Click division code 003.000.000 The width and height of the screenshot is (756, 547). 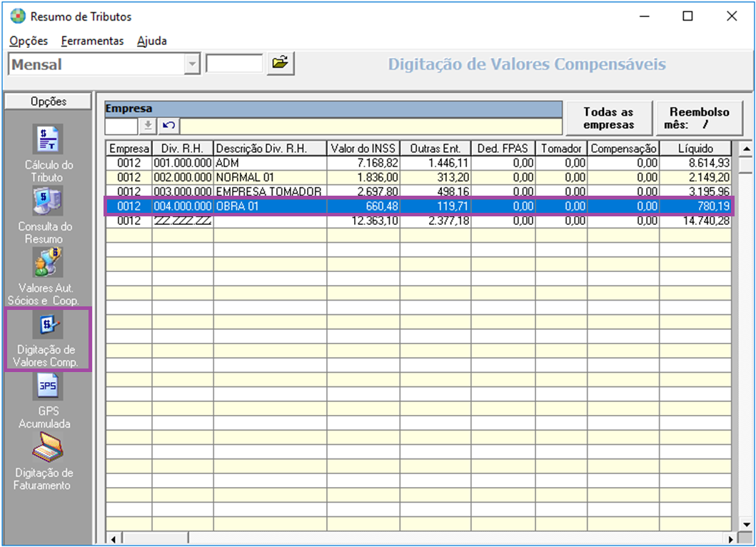pos(182,191)
